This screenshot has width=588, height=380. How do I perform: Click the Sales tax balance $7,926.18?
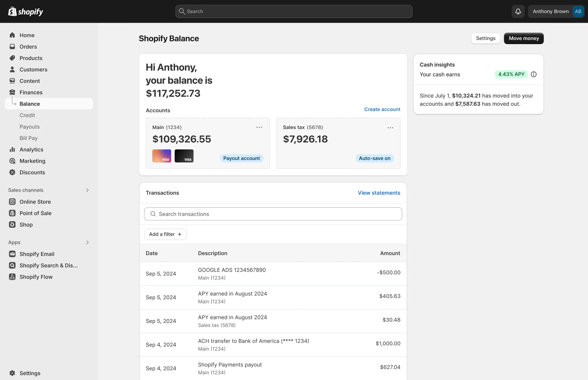pyautogui.click(x=305, y=139)
